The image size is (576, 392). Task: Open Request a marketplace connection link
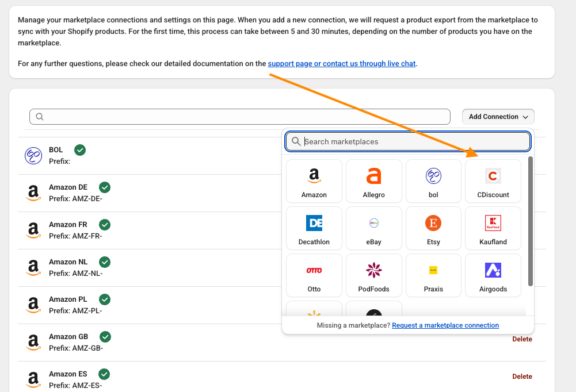coord(445,325)
